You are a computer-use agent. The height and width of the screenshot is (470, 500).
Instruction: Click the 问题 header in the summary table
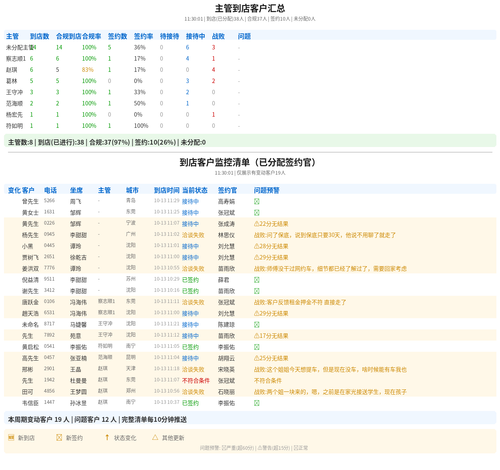pyautogui.click(x=244, y=36)
